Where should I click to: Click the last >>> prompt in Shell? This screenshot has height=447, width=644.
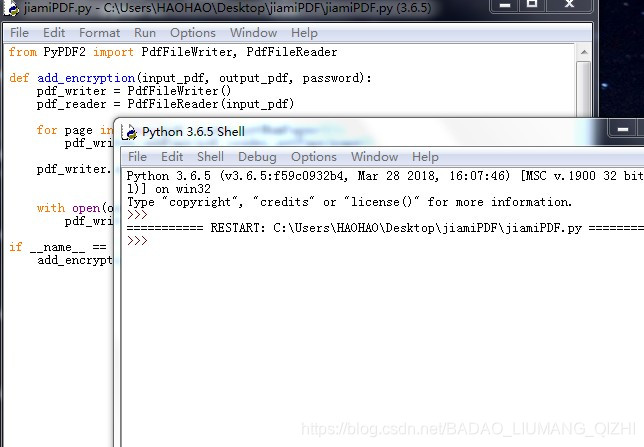(x=137, y=240)
